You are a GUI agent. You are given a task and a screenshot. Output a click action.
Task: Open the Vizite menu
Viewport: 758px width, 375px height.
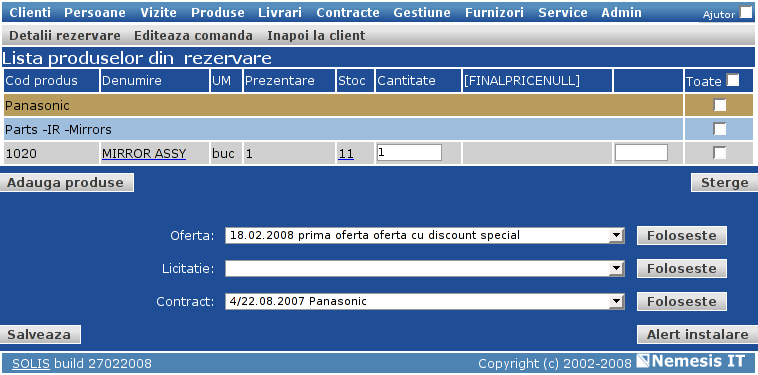pyautogui.click(x=159, y=13)
